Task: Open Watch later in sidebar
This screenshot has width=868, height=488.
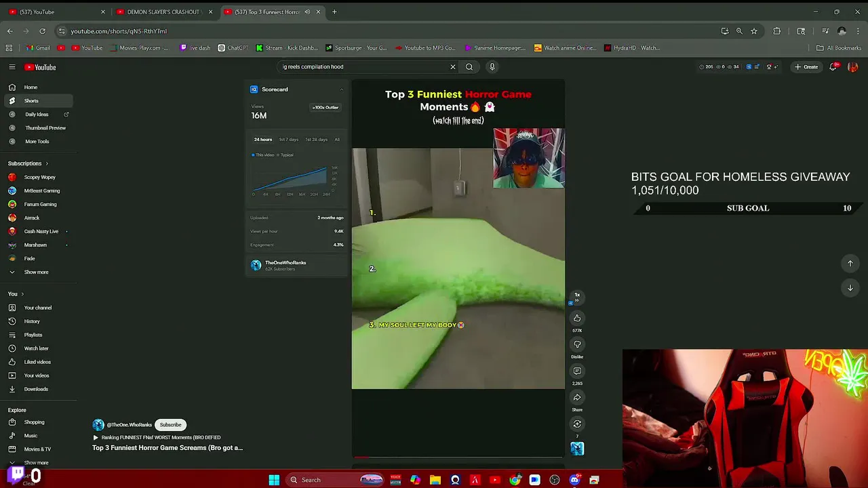Action: [x=37, y=348]
